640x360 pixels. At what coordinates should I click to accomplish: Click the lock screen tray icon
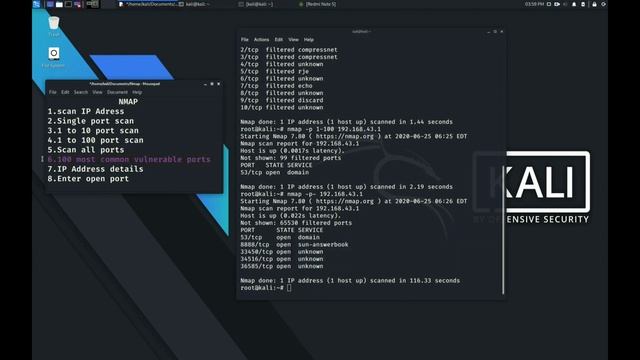594,4
